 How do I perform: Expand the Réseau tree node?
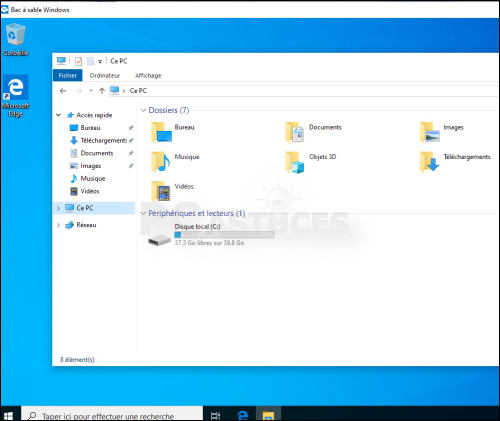click(x=58, y=225)
